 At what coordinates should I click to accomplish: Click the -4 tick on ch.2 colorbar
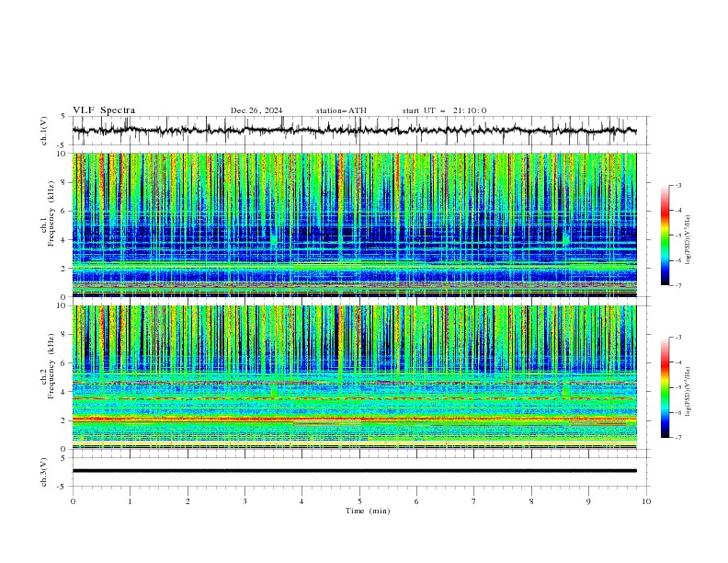[x=677, y=362]
